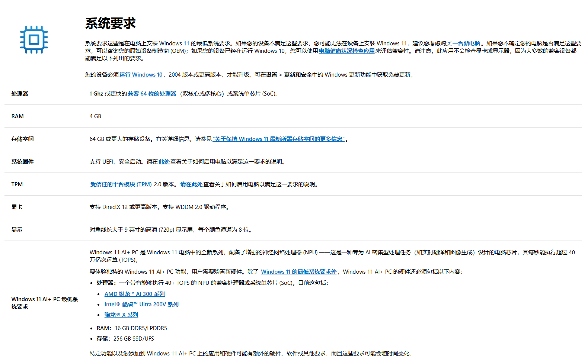This screenshot has width=588, height=364.
Task: Click the 显卡 row label
Action: click(17, 207)
